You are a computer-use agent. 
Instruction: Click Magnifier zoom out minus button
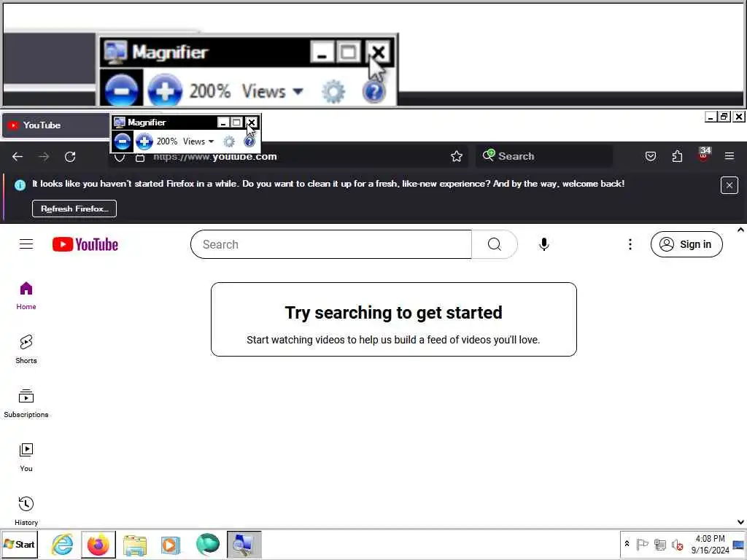pyautogui.click(x=123, y=141)
